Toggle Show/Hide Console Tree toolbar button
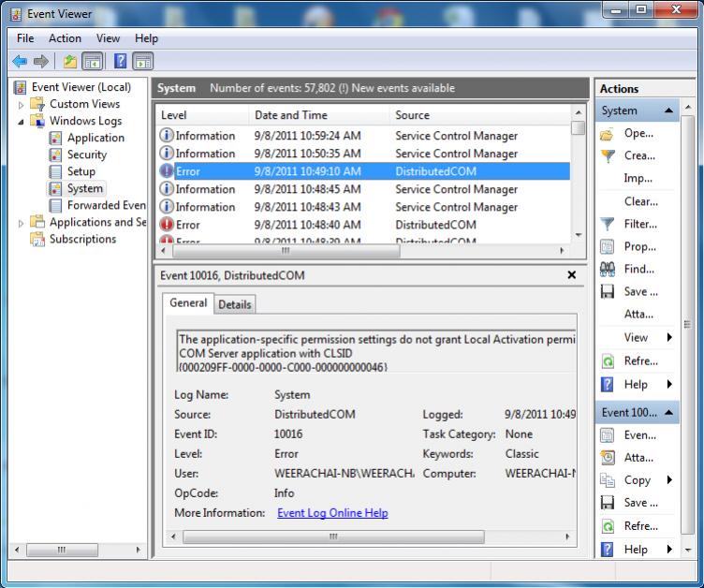 [x=93, y=62]
